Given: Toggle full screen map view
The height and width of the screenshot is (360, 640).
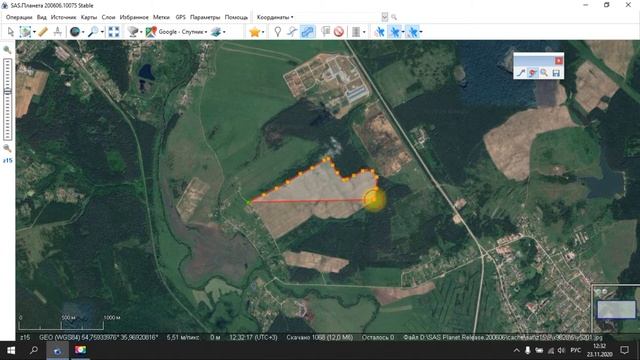Looking at the screenshot, I should click(x=114, y=31).
